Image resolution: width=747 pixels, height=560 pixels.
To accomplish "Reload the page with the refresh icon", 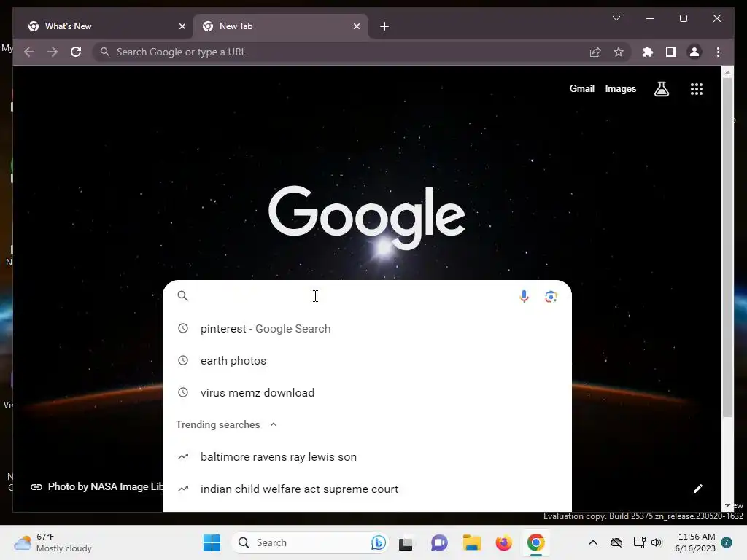I will click(x=76, y=52).
